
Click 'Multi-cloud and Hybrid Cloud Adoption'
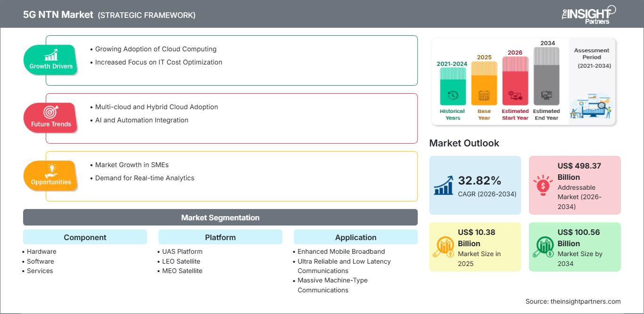click(157, 107)
